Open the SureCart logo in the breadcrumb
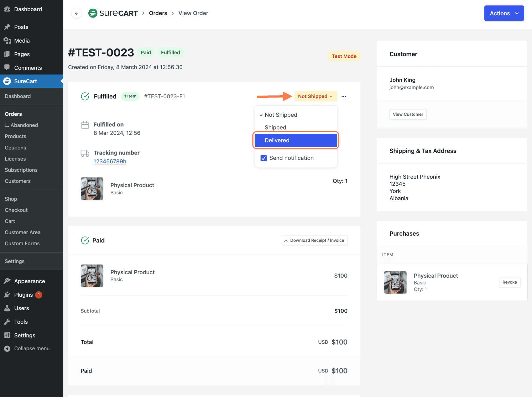The width and height of the screenshot is (532, 397). point(93,13)
